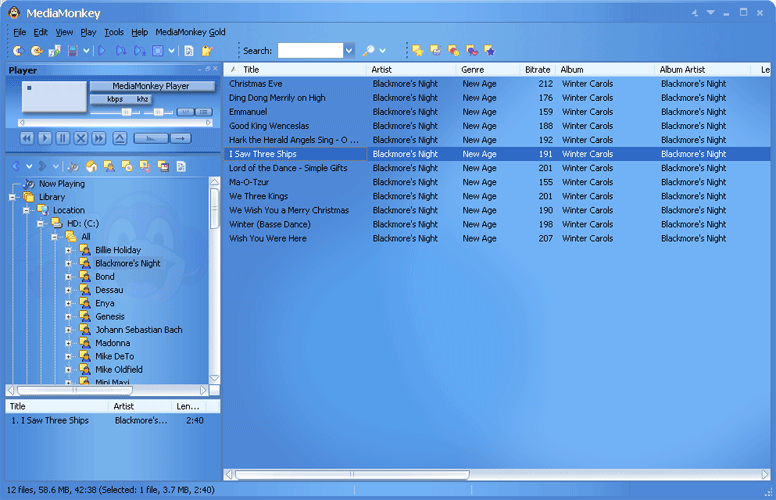Expand the Enya tree node
776x500 pixels.
tap(68, 303)
